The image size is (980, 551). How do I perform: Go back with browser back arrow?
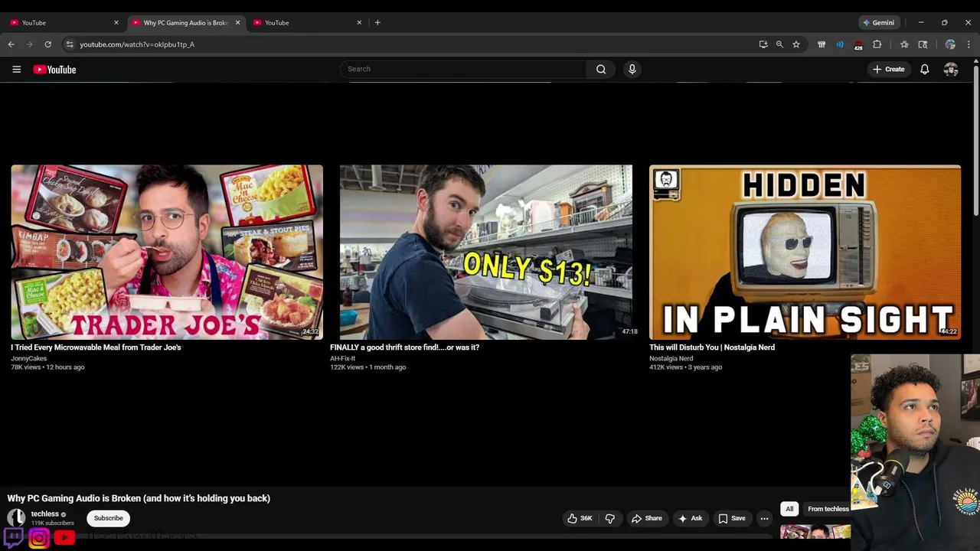11,44
